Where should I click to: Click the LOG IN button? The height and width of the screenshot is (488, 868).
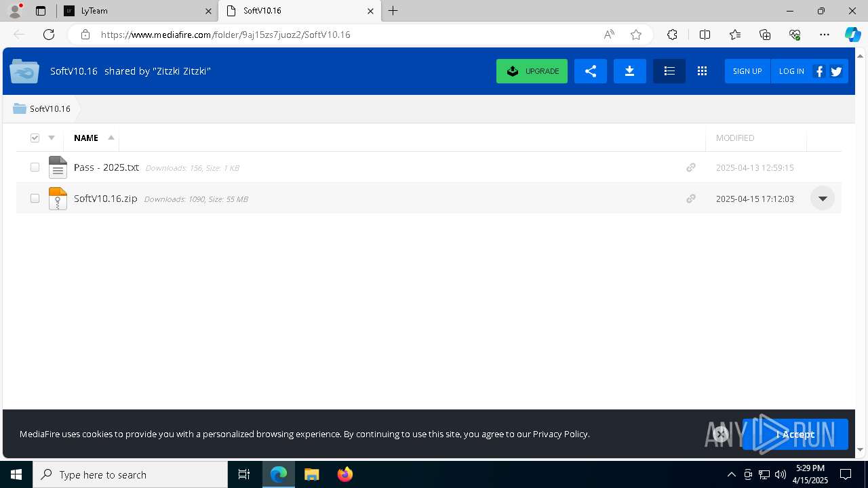coord(791,71)
